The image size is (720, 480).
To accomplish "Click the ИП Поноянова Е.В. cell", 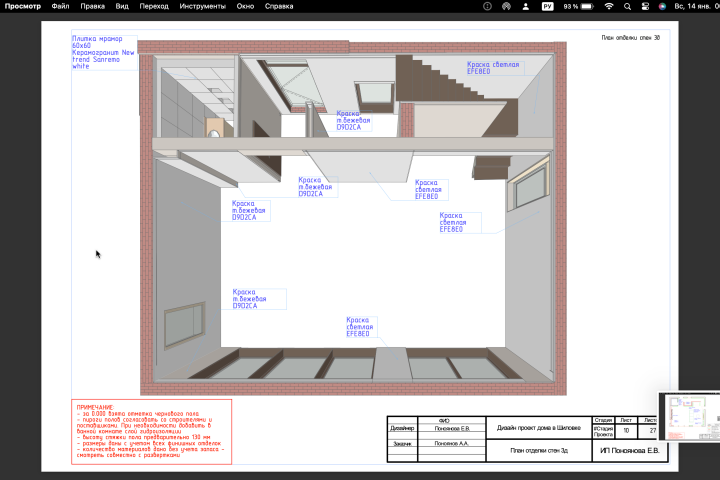I will [x=630, y=451].
